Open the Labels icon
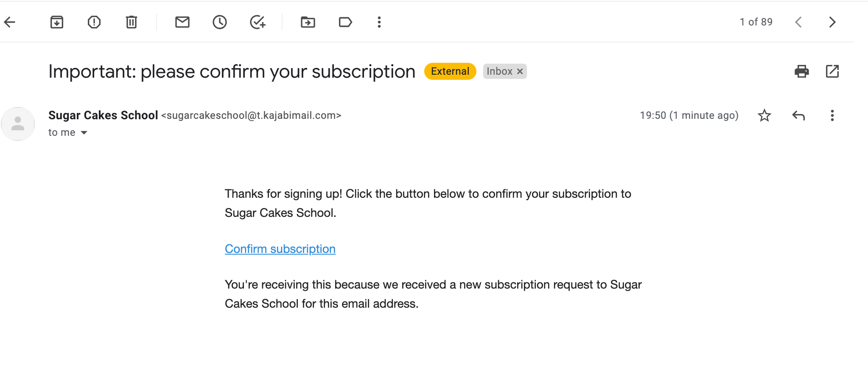 click(x=345, y=22)
